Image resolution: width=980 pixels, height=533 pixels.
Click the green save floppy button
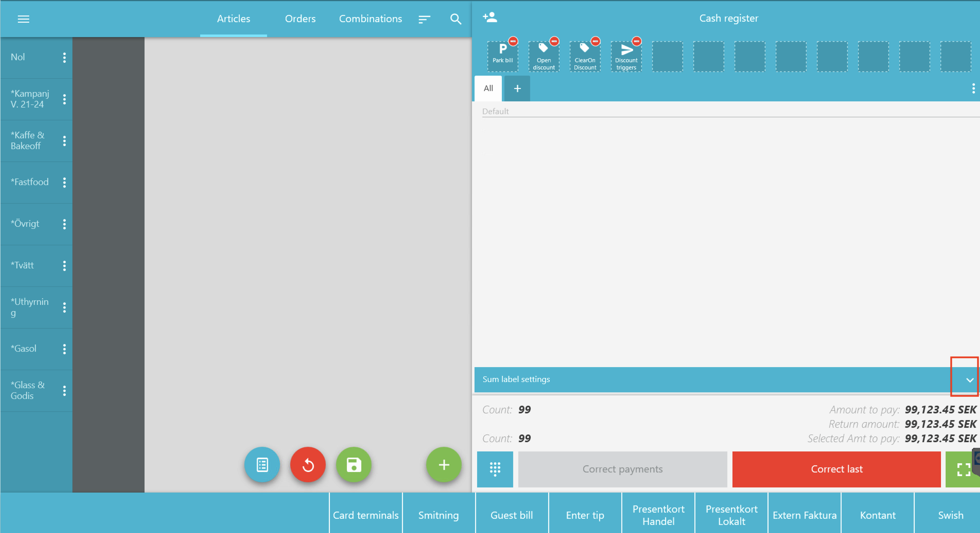353,464
